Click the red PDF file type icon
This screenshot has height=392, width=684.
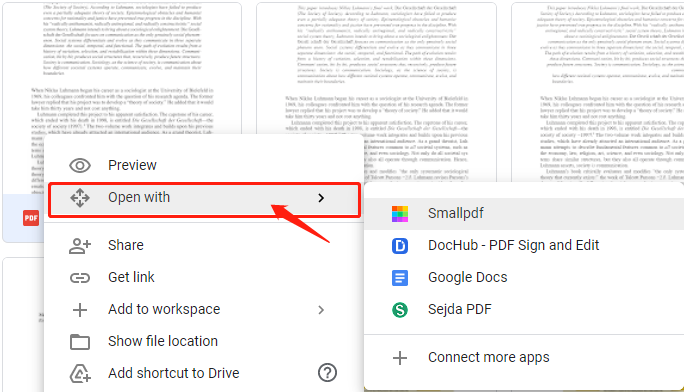point(31,218)
